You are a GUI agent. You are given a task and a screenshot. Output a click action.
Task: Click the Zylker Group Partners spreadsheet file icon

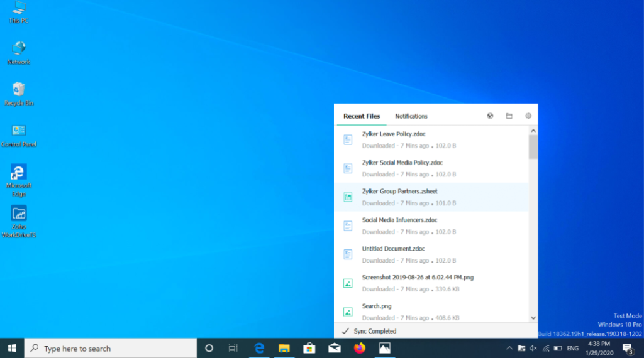[348, 197]
